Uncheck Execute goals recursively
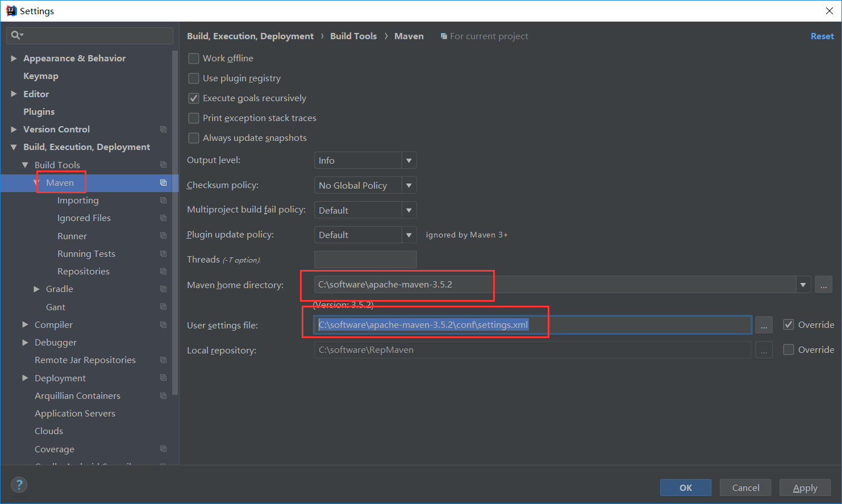 (194, 98)
